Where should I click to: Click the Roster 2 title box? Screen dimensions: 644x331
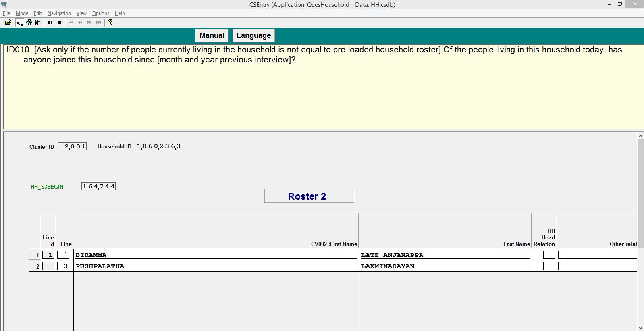(x=309, y=196)
